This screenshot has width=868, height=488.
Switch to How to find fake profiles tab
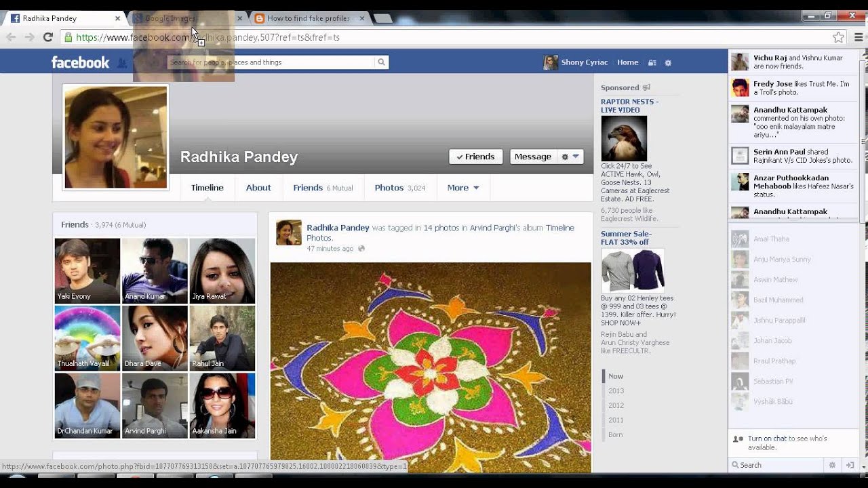(x=309, y=18)
